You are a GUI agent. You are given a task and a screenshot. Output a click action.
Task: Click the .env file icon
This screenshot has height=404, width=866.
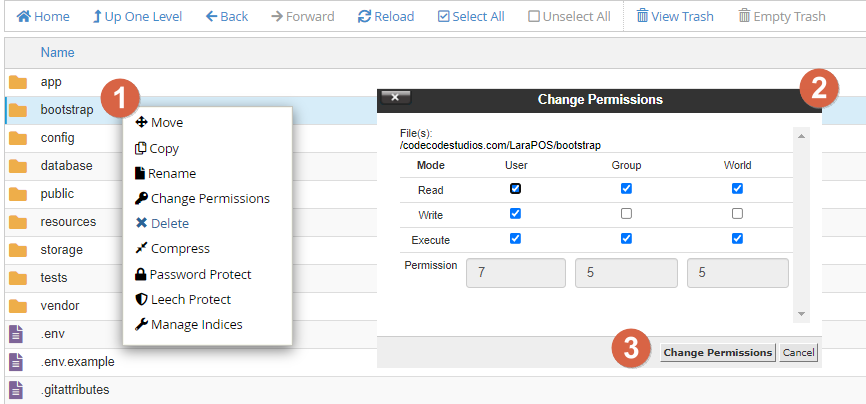[x=16, y=334]
